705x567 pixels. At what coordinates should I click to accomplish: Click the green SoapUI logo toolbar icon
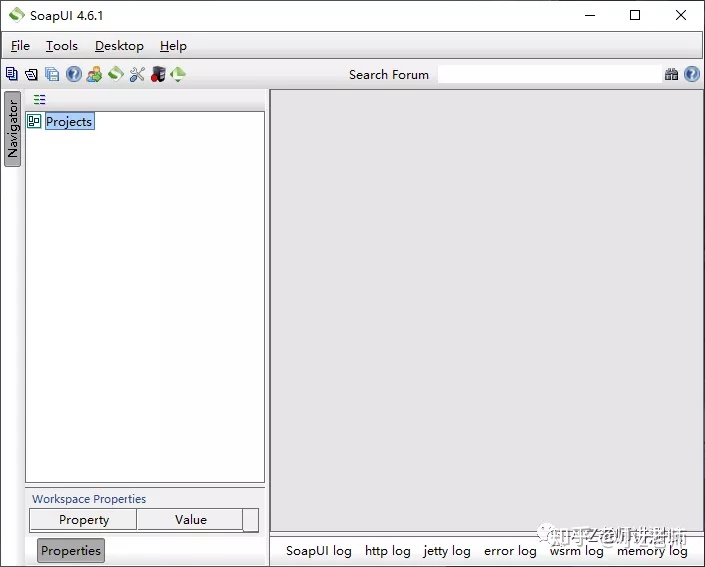[x=116, y=74]
